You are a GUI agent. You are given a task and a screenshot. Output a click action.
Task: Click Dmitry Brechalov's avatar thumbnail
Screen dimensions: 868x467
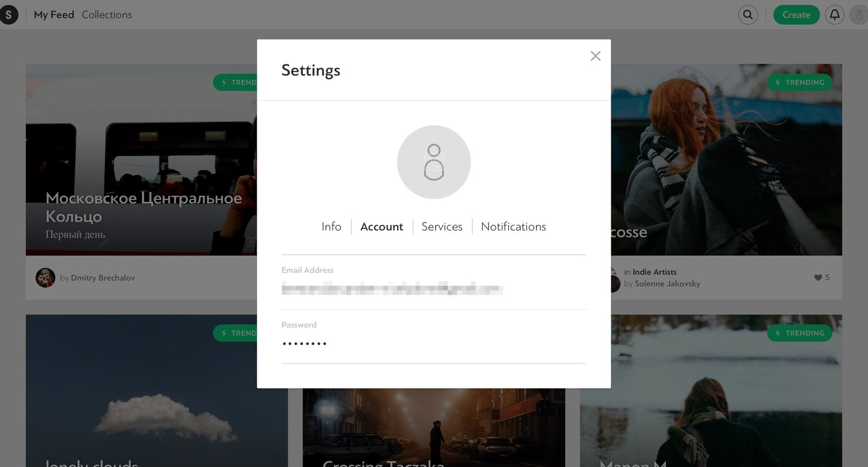click(45, 278)
